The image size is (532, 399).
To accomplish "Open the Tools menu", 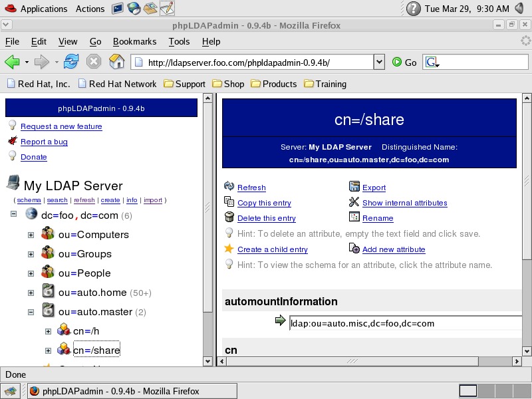I will point(179,41).
